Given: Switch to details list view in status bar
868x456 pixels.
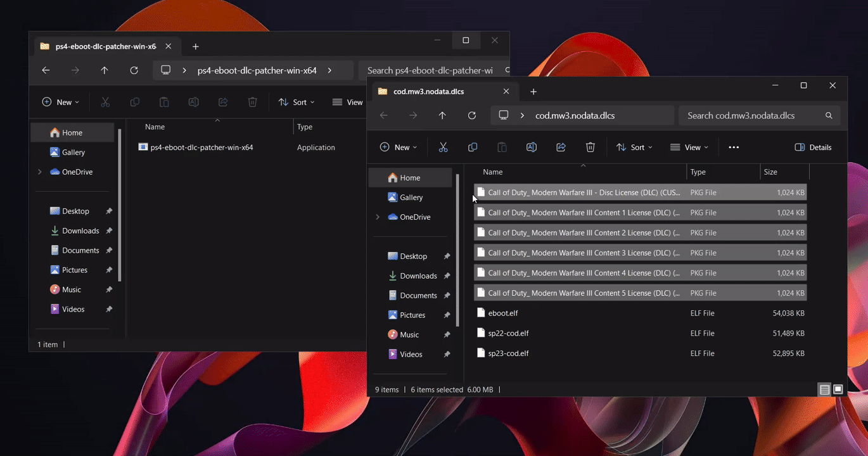Looking at the screenshot, I should (x=824, y=389).
